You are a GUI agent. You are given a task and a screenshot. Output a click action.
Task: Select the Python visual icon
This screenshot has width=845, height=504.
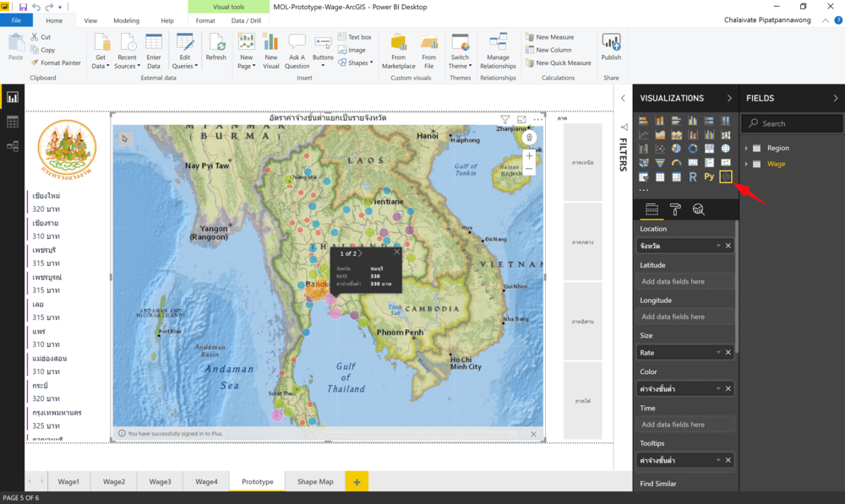[x=709, y=176]
